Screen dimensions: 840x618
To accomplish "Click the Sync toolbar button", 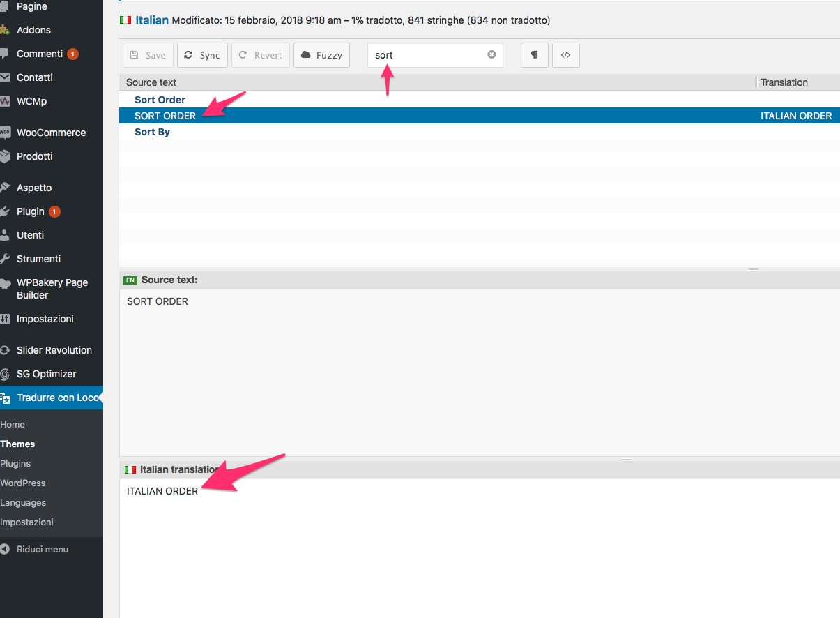I will pyautogui.click(x=202, y=55).
